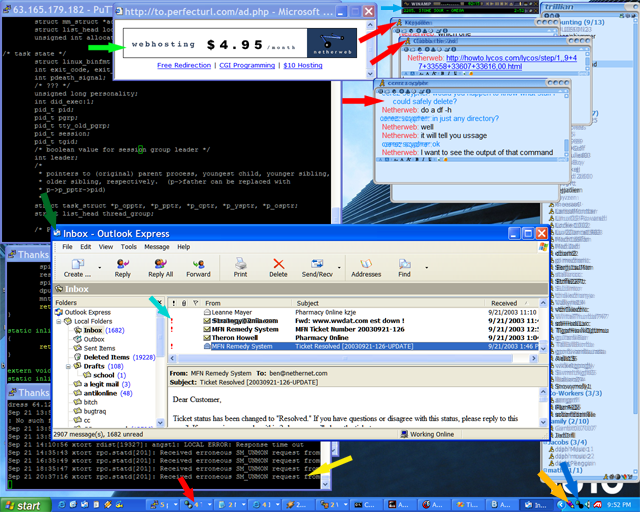Click the Free Redirection link in the ad popup

[184, 65]
